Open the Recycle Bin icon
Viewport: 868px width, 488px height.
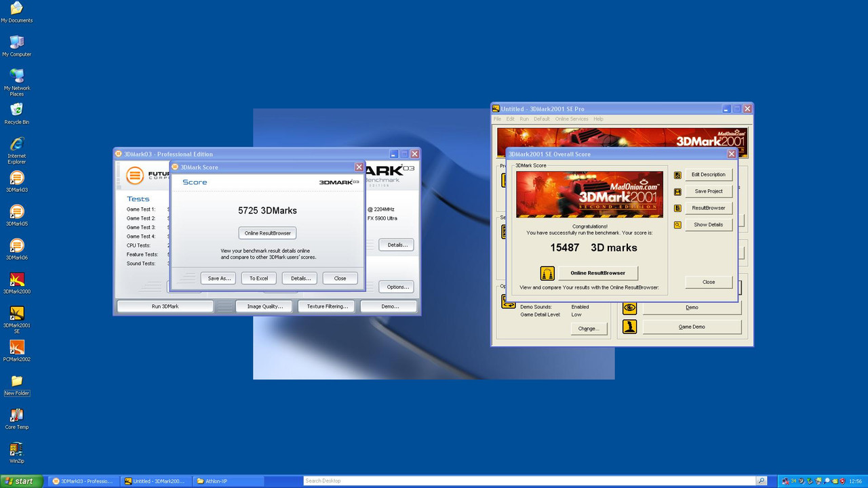(x=16, y=113)
